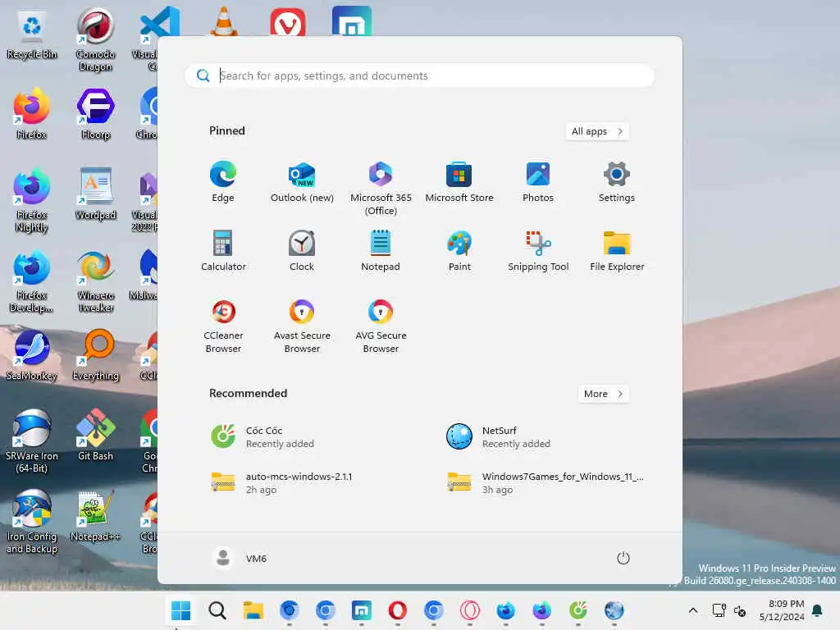The width and height of the screenshot is (840, 630).
Task: Select the Firefox desktop shortcut
Action: (32, 115)
